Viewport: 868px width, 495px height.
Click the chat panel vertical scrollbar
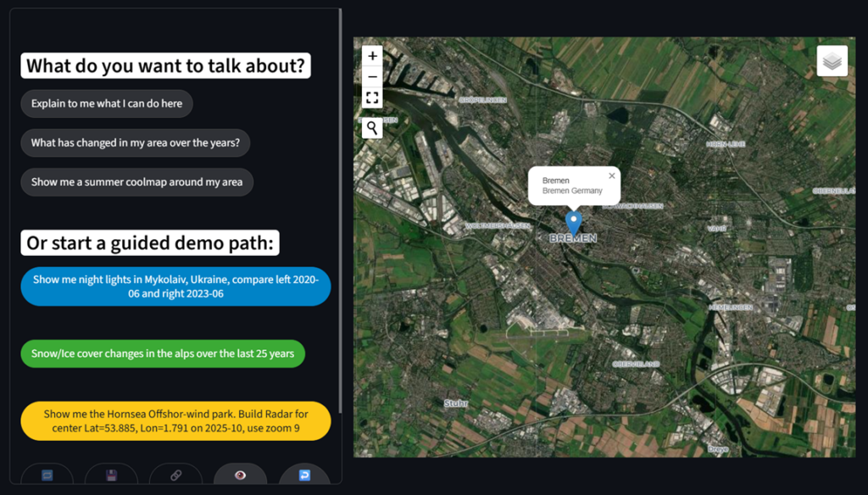340,212
